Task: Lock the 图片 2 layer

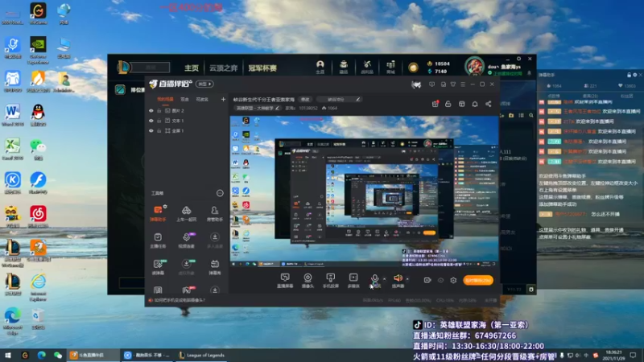Action: pos(159,111)
